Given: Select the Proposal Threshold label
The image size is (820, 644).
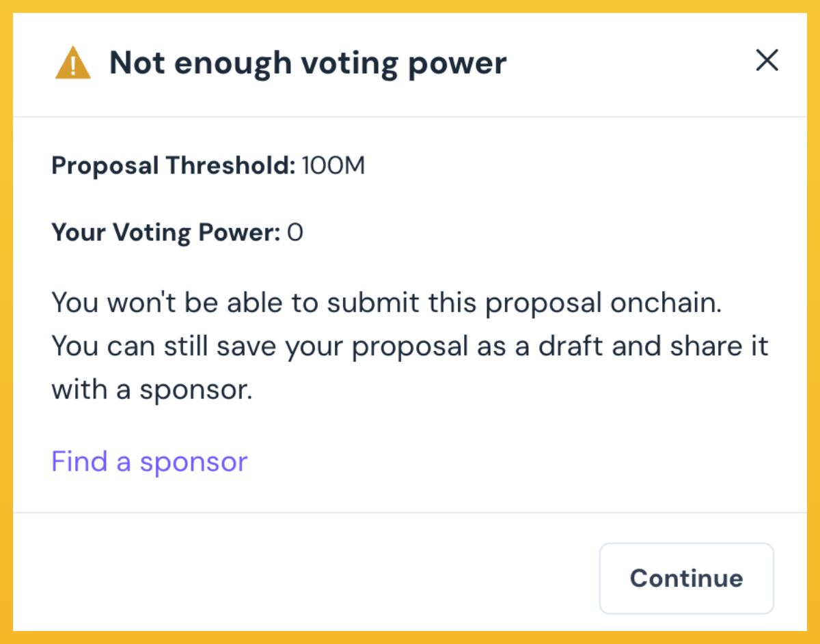Looking at the screenshot, I should [174, 166].
